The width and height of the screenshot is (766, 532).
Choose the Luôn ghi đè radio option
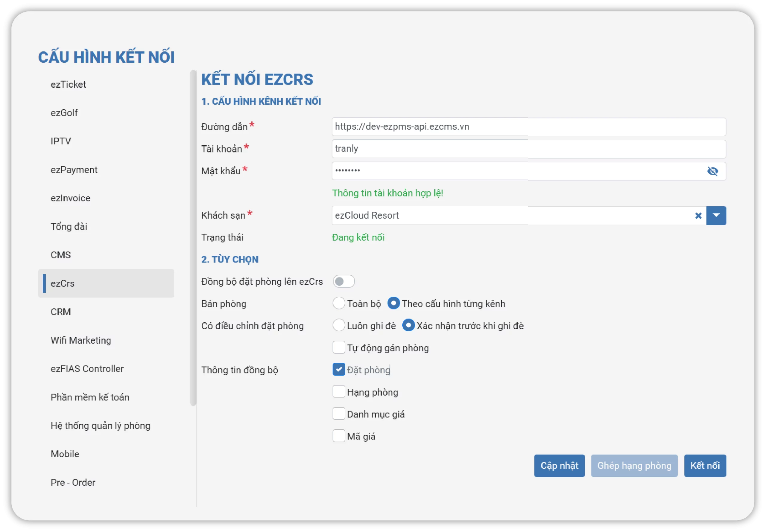coord(338,325)
